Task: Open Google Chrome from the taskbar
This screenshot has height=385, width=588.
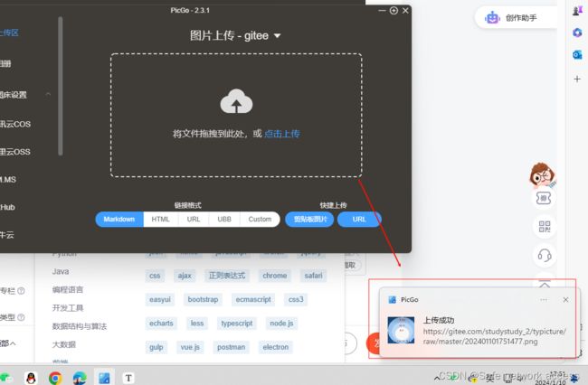Action: (x=55, y=378)
